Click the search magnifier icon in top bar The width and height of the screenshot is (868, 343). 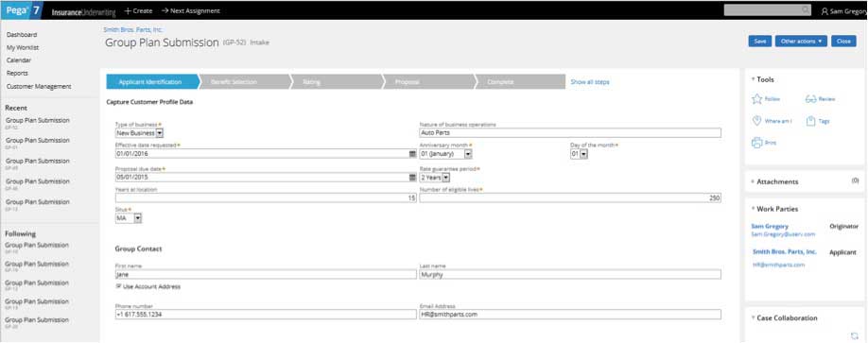coord(806,10)
